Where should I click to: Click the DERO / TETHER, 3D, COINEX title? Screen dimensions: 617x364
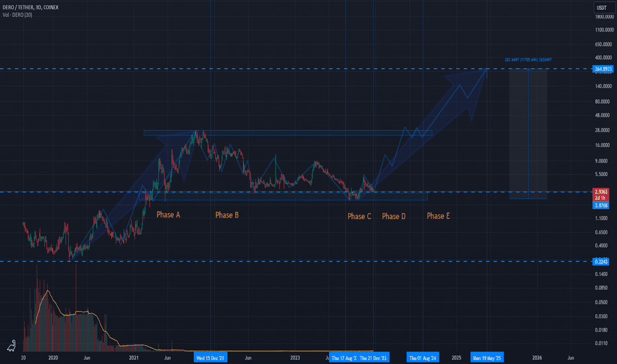click(30, 7)
